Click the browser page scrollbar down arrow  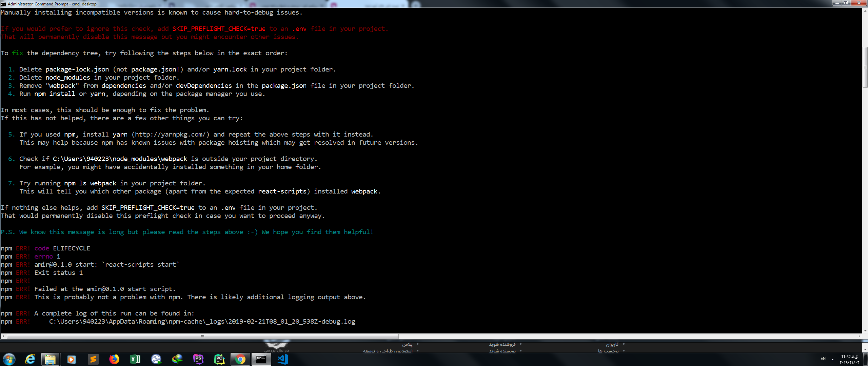[865, 349]
